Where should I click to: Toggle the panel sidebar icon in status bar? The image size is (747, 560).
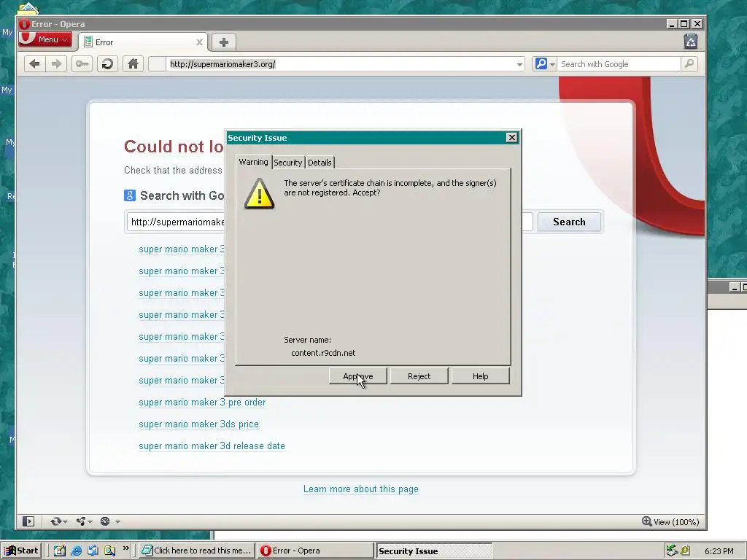click(28, 521)
